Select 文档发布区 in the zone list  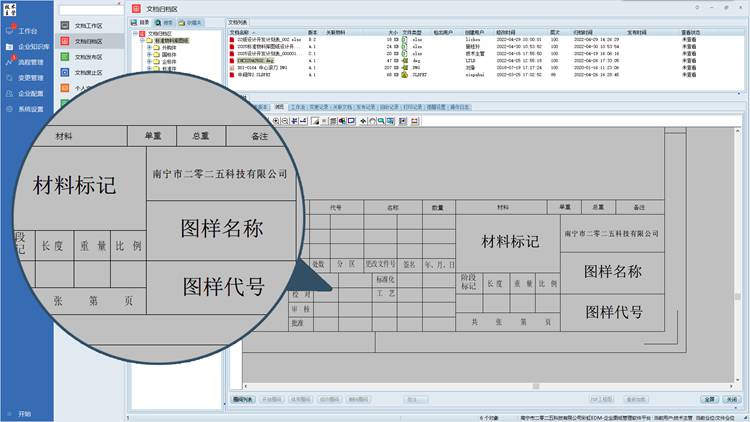pos(89,57)
